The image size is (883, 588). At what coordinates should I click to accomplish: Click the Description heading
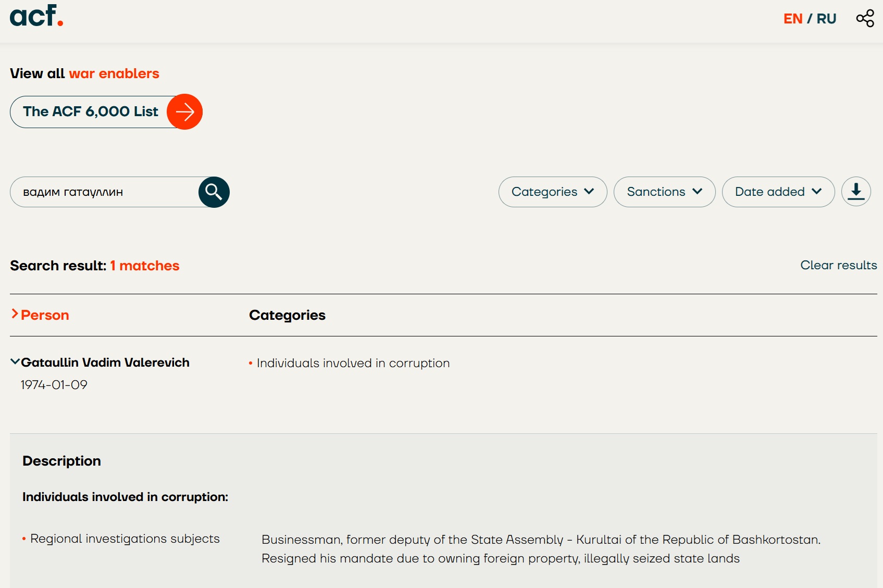click(61, 461)
